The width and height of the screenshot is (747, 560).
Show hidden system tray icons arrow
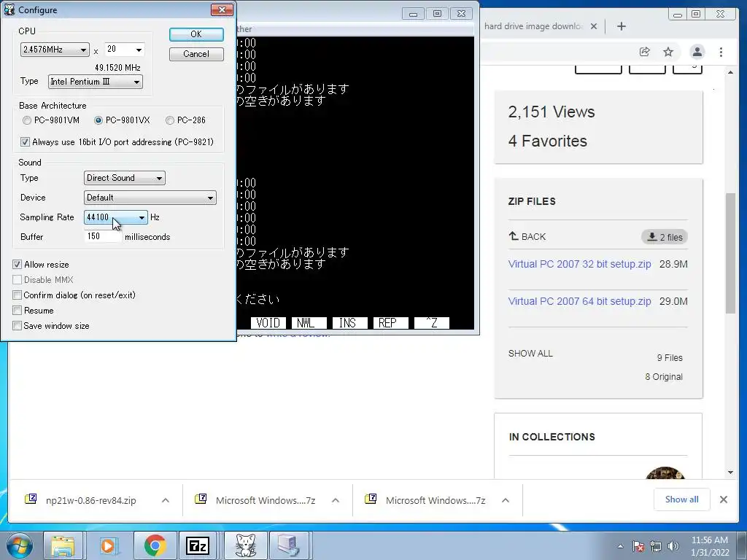(620, 546)
